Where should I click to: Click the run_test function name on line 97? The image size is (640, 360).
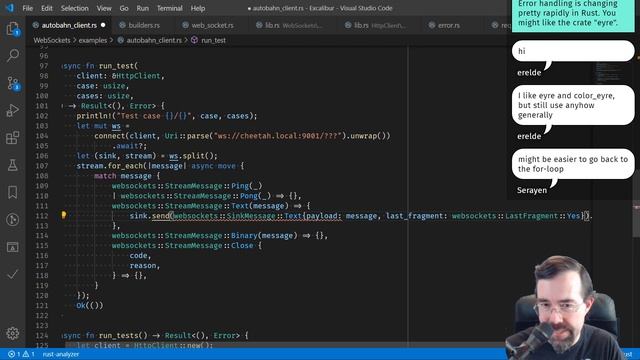116,66
